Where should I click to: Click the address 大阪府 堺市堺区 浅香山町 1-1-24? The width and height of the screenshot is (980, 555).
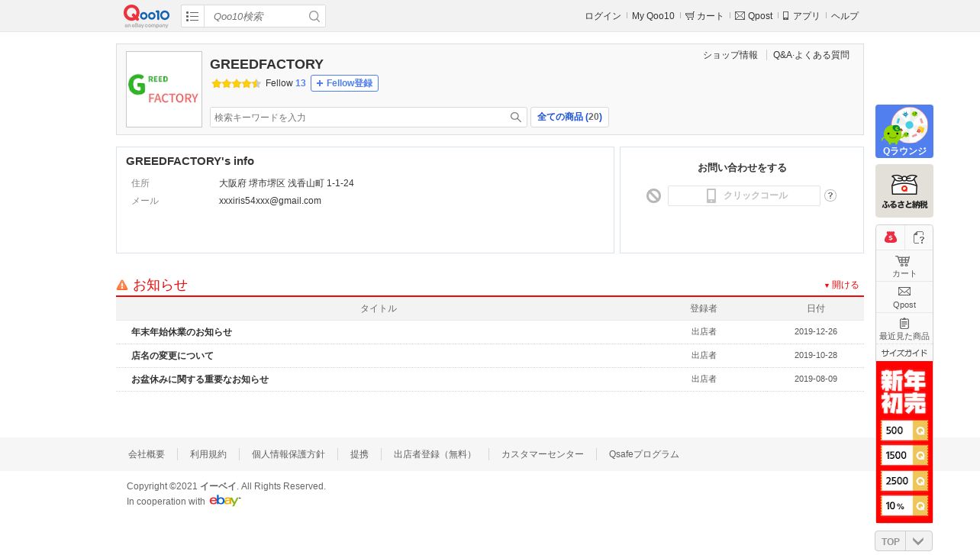point(286,183)
